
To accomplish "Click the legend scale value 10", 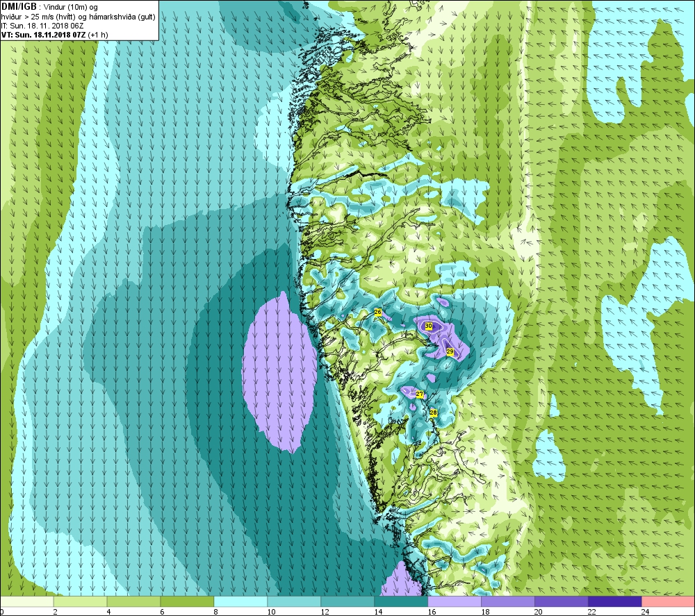I will coord(271,612).
